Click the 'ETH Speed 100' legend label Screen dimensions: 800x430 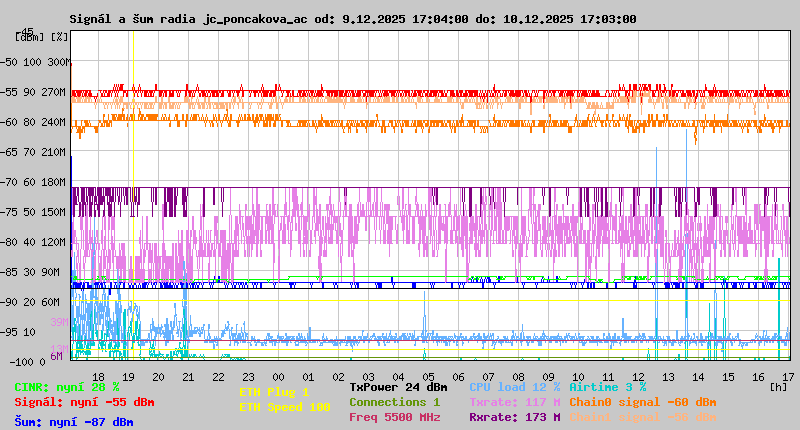pos(285,407)
